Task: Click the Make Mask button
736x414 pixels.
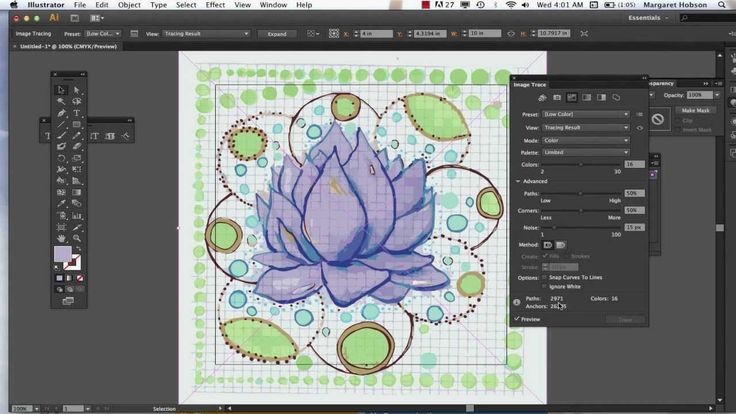Action: pos(695,110)
